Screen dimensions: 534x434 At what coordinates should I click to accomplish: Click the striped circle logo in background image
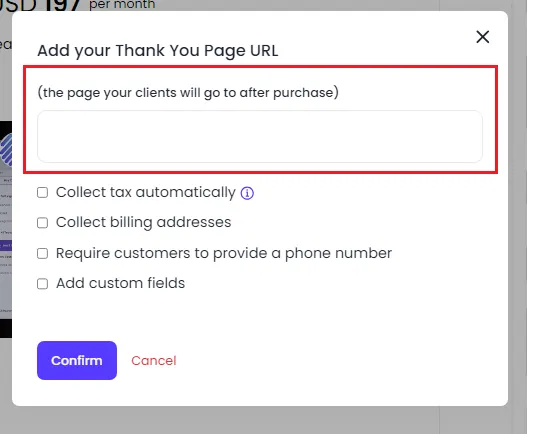coord(6,150)
